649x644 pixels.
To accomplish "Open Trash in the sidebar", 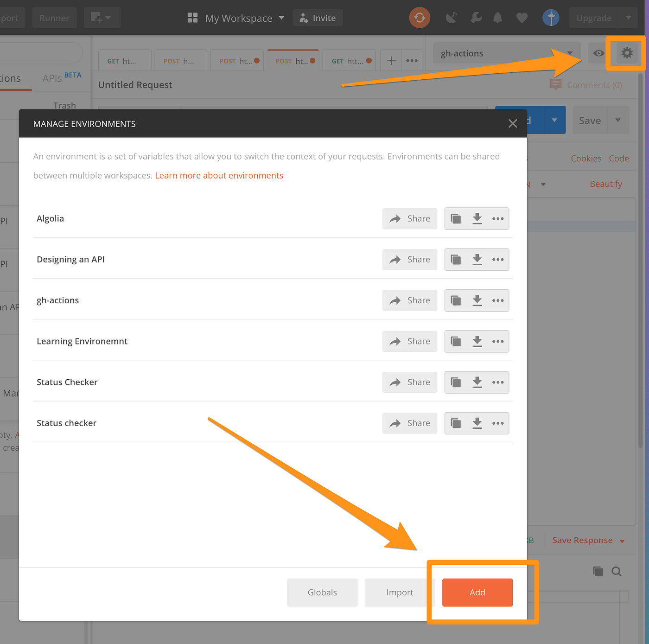I will [x=64, y=106].
